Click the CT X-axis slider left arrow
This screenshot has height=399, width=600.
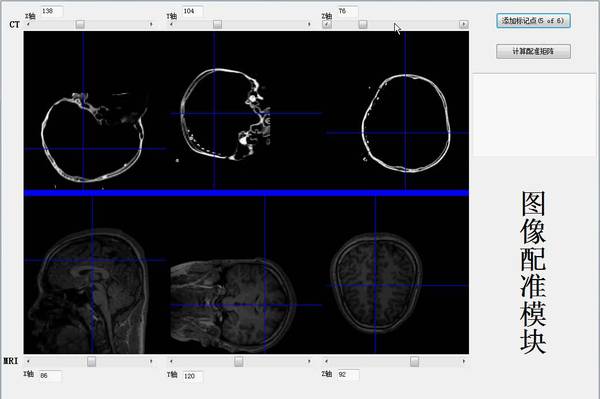28,24
